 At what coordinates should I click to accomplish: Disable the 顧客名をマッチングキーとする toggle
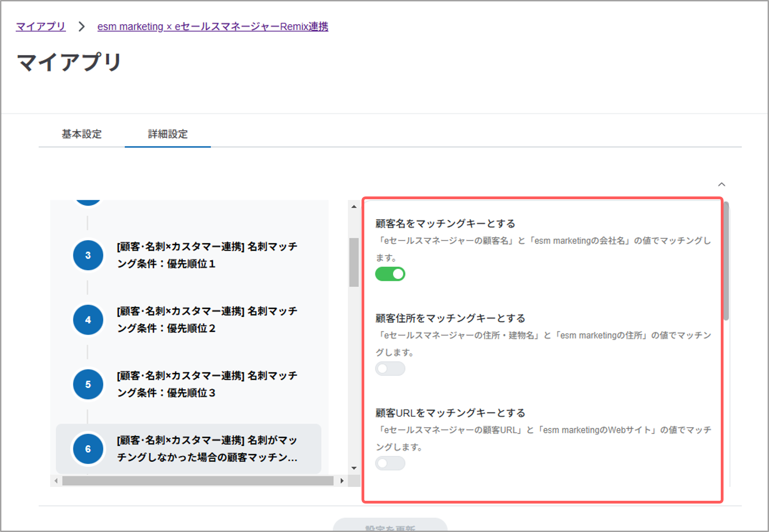[x=390, y=274]
